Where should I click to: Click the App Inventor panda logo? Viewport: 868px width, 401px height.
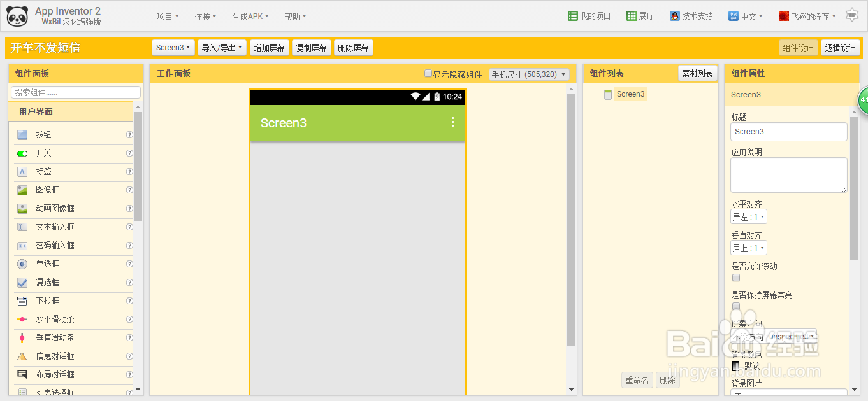(x=17, y=16)
